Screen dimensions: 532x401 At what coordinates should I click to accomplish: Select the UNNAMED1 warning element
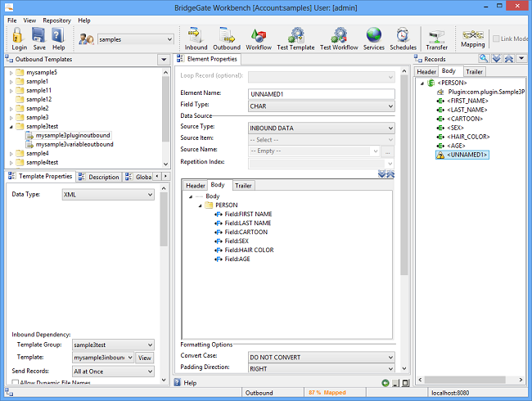(462, 155)
